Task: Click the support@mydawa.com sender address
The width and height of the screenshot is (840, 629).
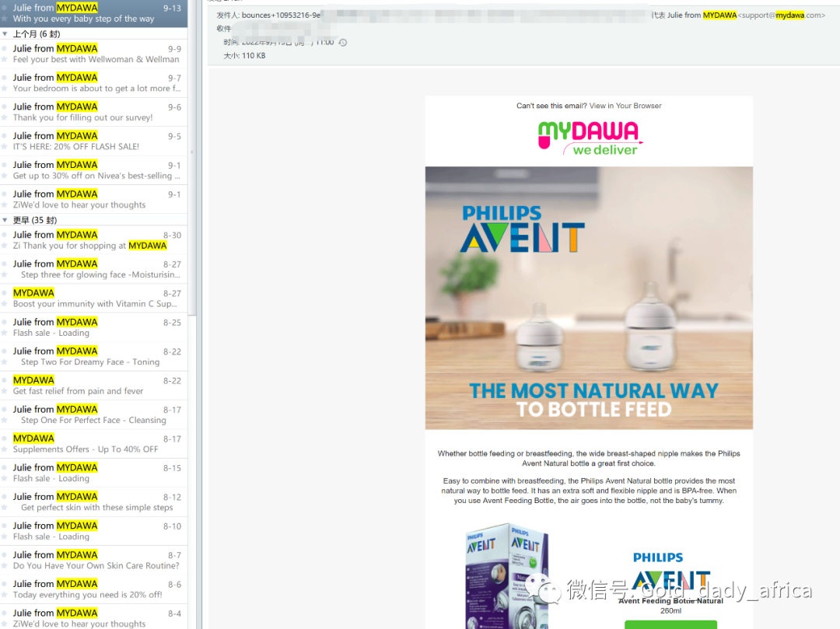Action: coord(781,15)
